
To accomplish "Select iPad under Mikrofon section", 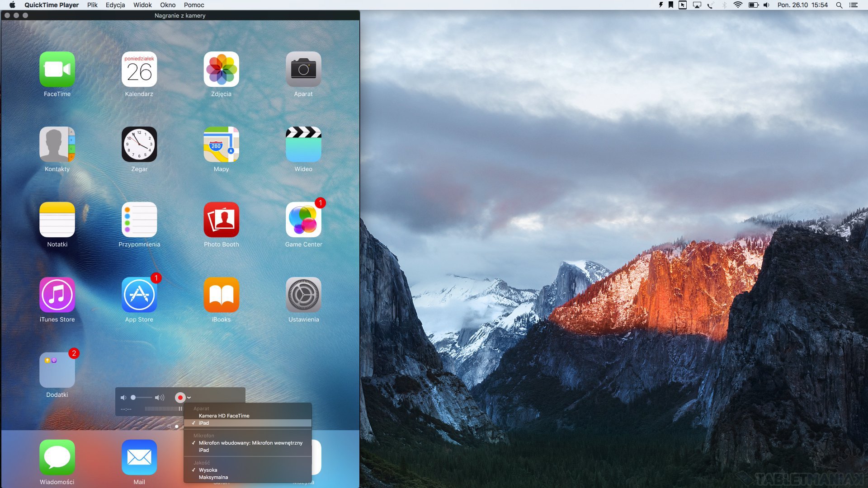I will coord(204,450).
